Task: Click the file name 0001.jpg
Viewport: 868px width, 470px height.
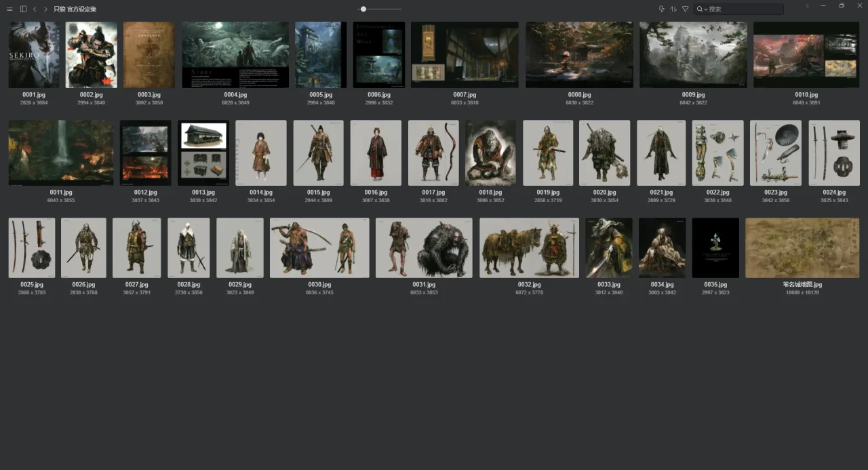Action: [34, 95]
